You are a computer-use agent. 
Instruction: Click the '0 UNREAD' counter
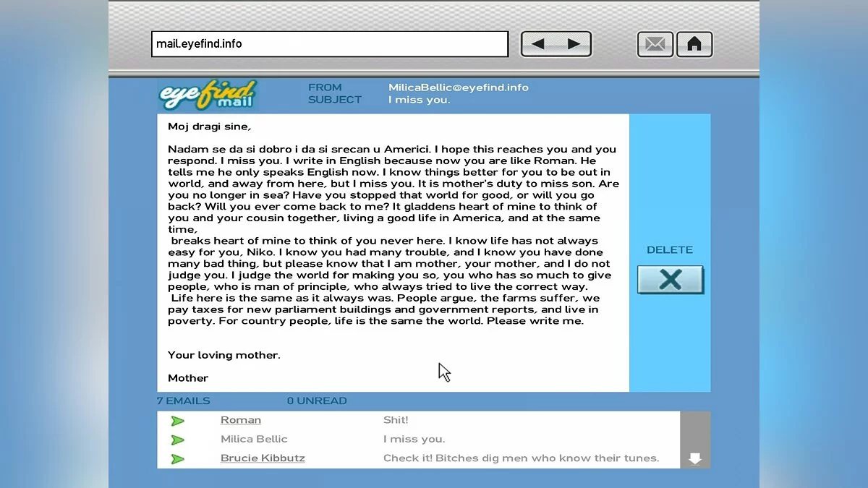(317, 401)
